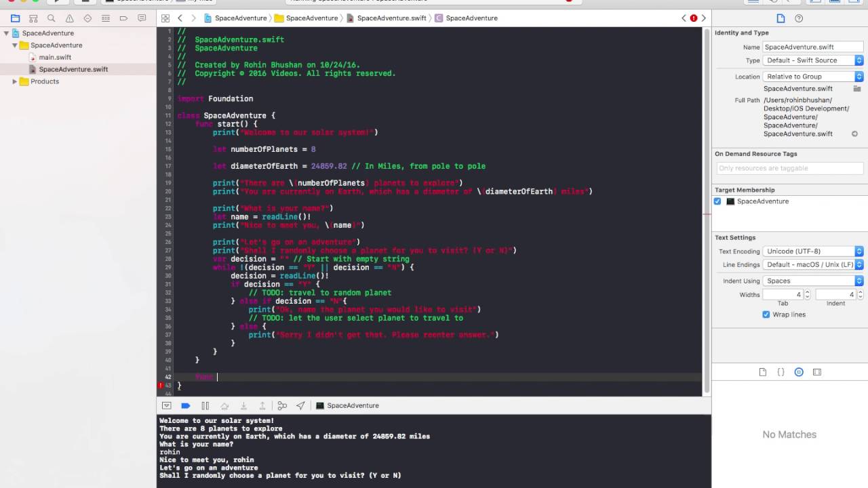Open Indent Using Spaces dropdown
The width and height of the screenshot is (868, 488).
click(x=813, y=281)
